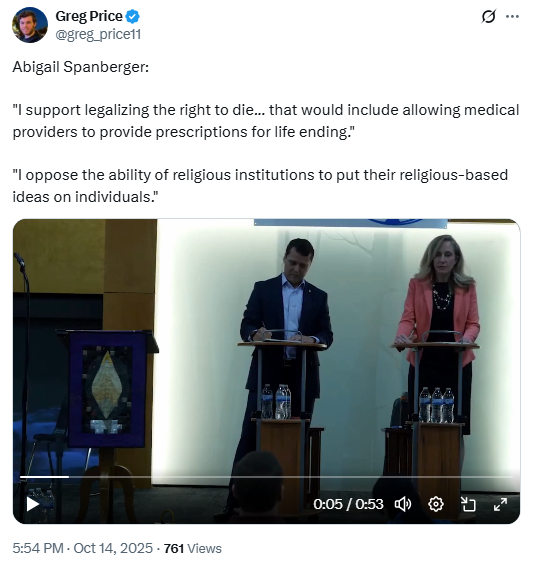Seek on the video progress bar
Viewport: 536px width, 562px height.
point(266,477)
